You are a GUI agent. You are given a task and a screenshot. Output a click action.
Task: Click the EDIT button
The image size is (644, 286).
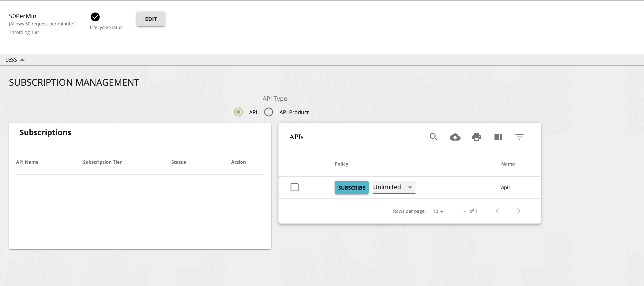pyautogui.click(x=150, y=19)
